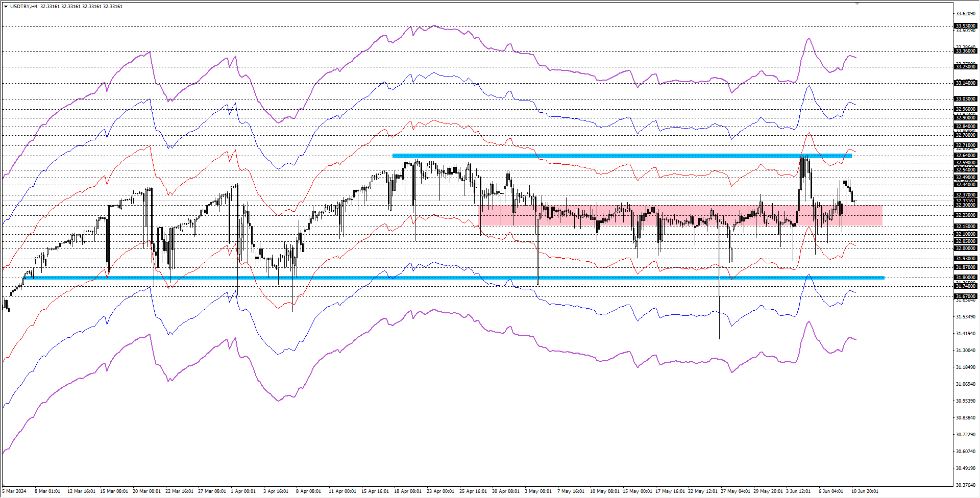
Task: Click the 5 Mar 2024 date label
Action: (x=14, y=491)
